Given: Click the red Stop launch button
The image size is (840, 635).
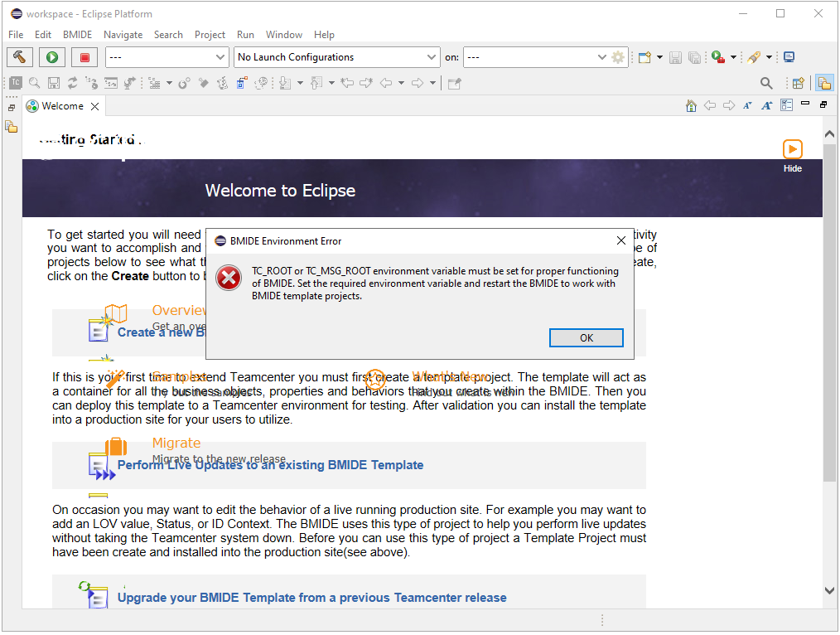Looking at the screenshot, I should pos(84,57).
